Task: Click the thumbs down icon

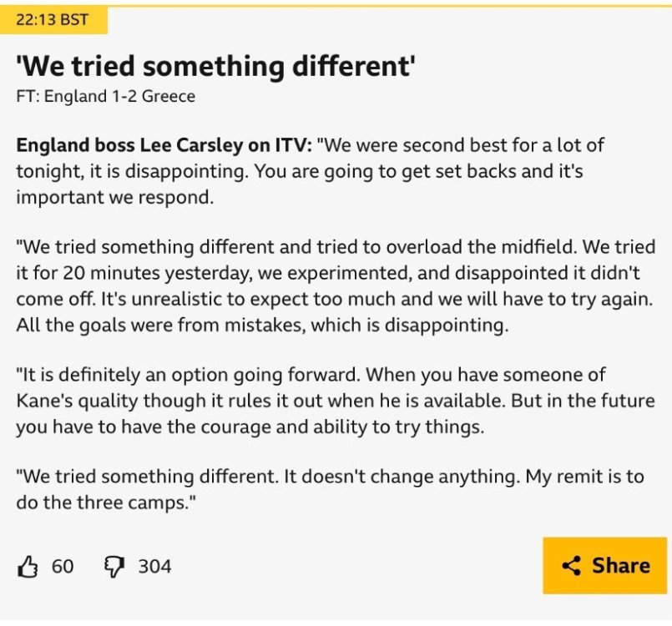Action: point(112,568)
